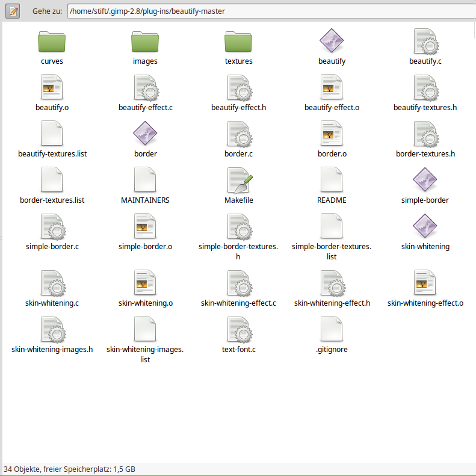This screenshot has width=476, height=476.
Task: Select the text-font.c file
Action: tap(238, 329)
